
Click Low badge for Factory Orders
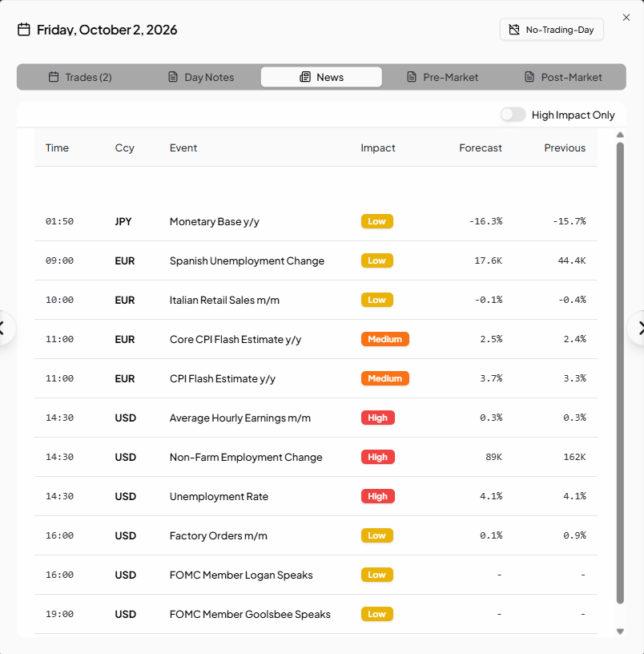pyautogui.click(x=376, y=535)
